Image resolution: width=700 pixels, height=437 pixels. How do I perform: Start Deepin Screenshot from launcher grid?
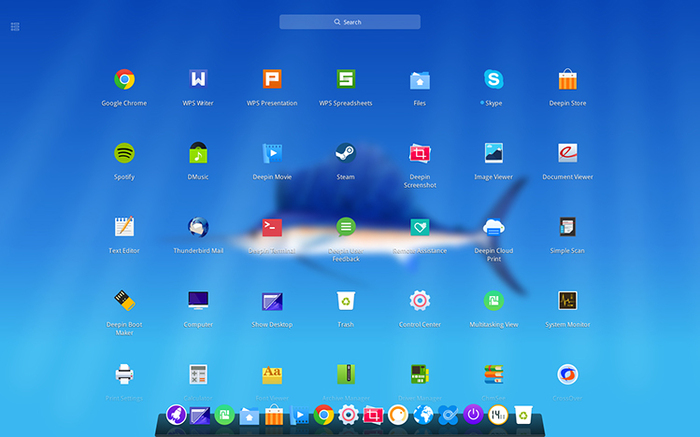coord(420,154)
